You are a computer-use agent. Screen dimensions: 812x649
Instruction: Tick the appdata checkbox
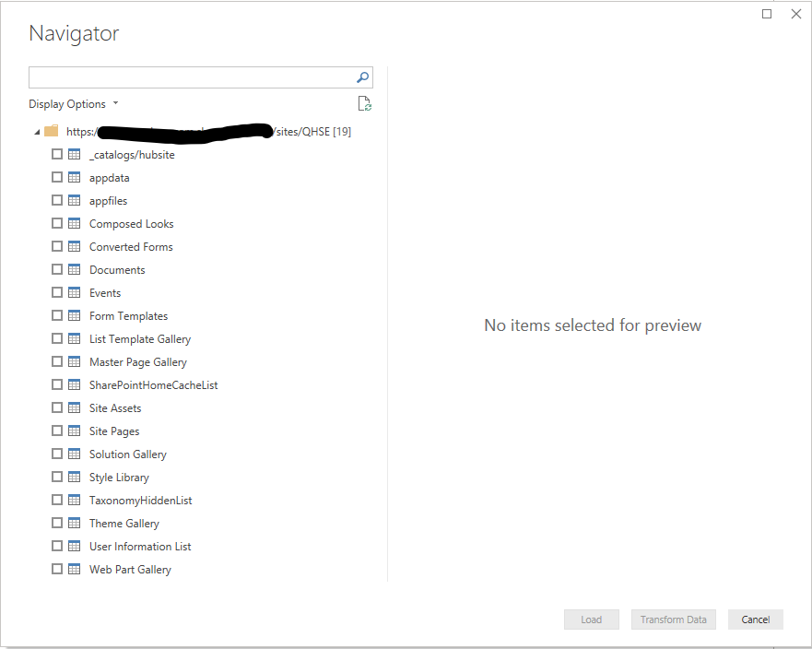pyautogui.click(x=57, y=177)
